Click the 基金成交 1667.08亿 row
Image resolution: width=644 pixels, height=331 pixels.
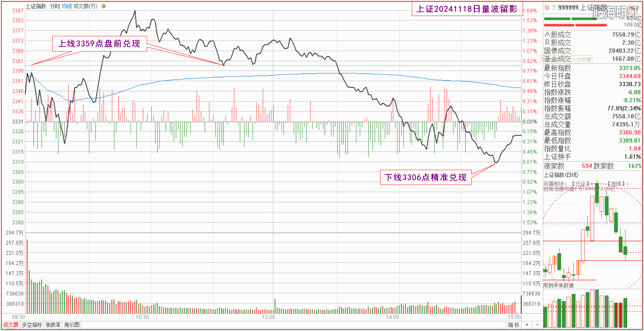(592, 59)
